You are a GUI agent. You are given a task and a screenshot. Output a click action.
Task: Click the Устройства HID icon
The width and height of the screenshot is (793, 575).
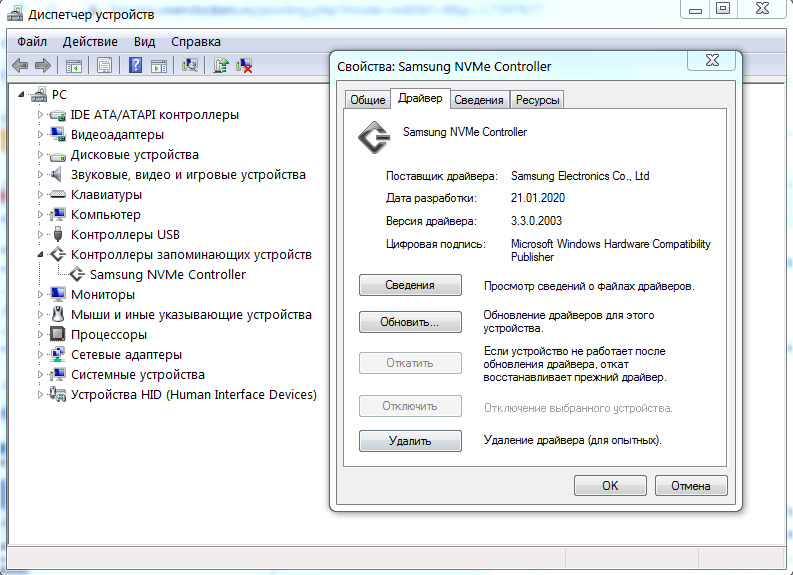58,394
